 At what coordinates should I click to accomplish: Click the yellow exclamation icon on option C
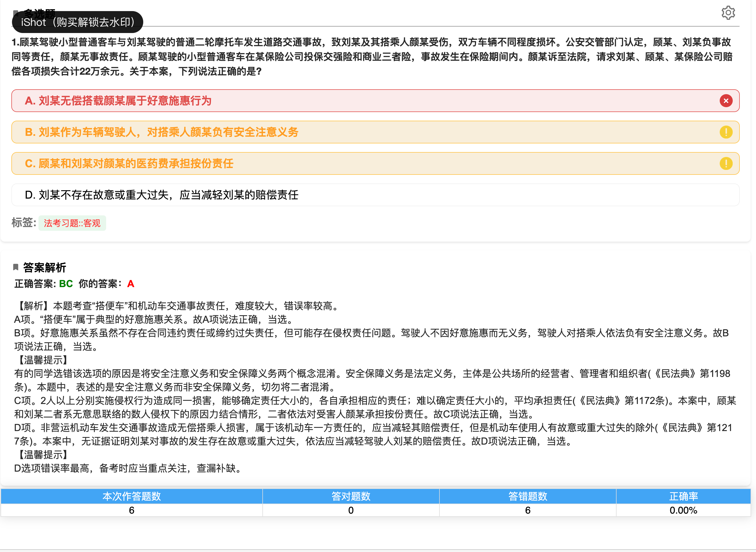click(726, 163)
